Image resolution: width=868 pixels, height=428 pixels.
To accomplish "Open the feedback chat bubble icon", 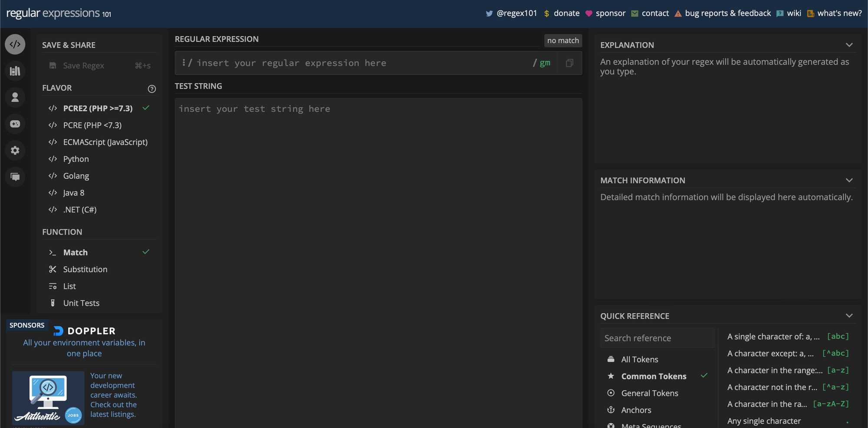I will [15, 177].
